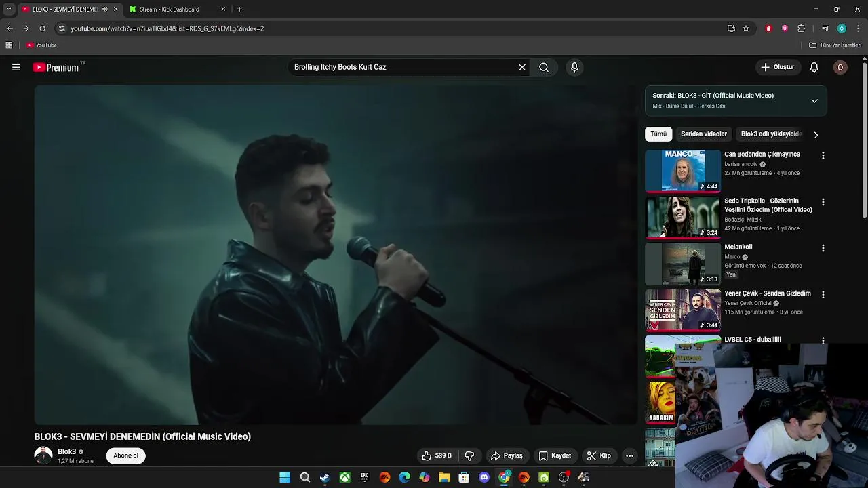Click the browser address bar URL
868x488 pixels.
pyautogui.click(x=167, y=28)
